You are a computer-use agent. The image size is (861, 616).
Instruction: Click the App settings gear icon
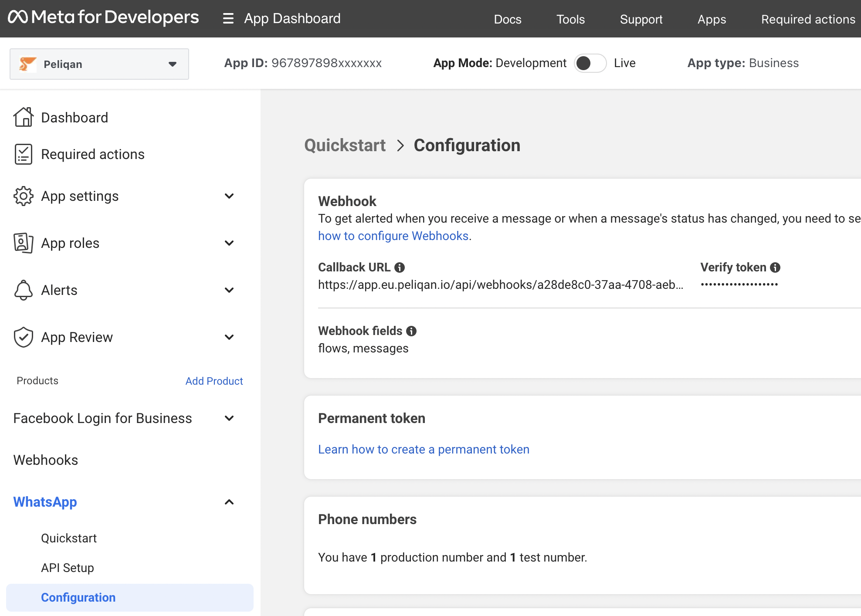(x=24, y=196)
